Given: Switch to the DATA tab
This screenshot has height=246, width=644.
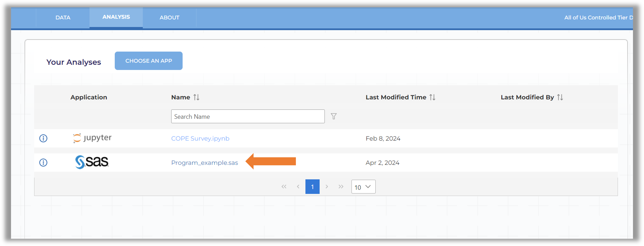Looking at the screenshot, I should pyautogui.click(x=63, y=17).
